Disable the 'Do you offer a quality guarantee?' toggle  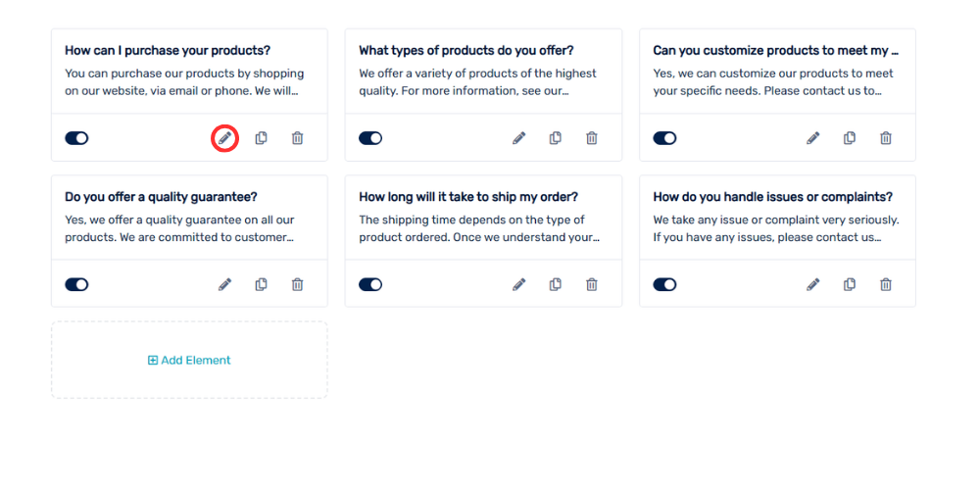pyautogui.click(x=76, y=284)
